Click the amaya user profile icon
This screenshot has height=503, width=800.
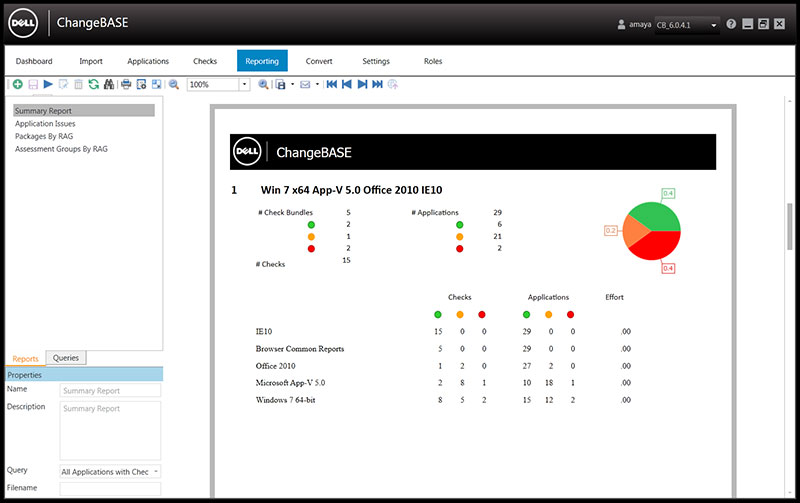coord(621,24)
